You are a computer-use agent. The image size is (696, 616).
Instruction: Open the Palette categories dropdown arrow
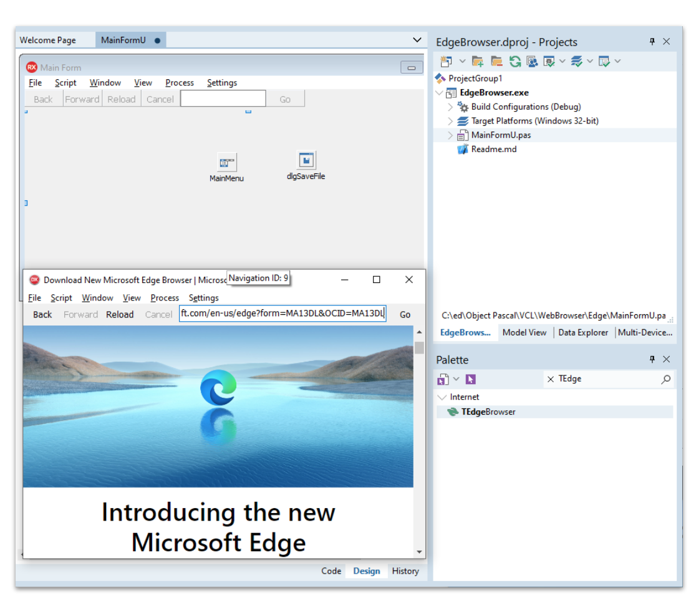click(456, 379)
